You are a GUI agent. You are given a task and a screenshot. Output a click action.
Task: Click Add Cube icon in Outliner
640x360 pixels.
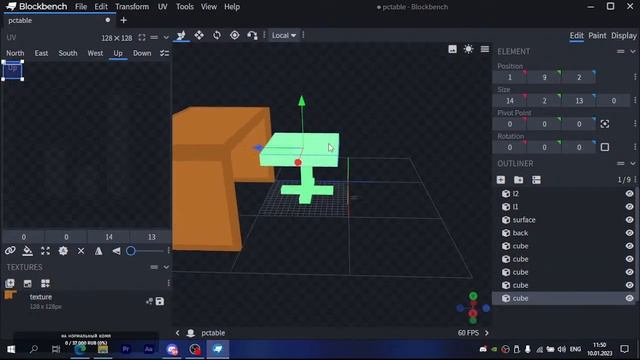click(501, 180)
